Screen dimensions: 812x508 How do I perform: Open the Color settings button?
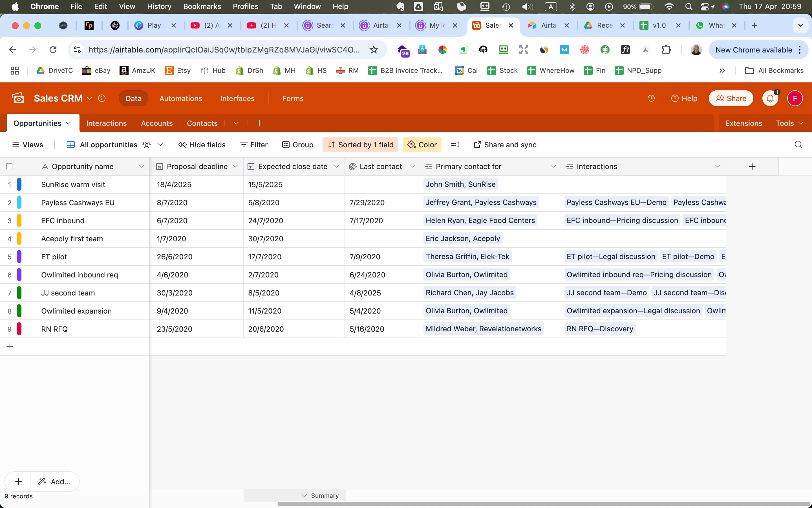[x=422, y=145]
